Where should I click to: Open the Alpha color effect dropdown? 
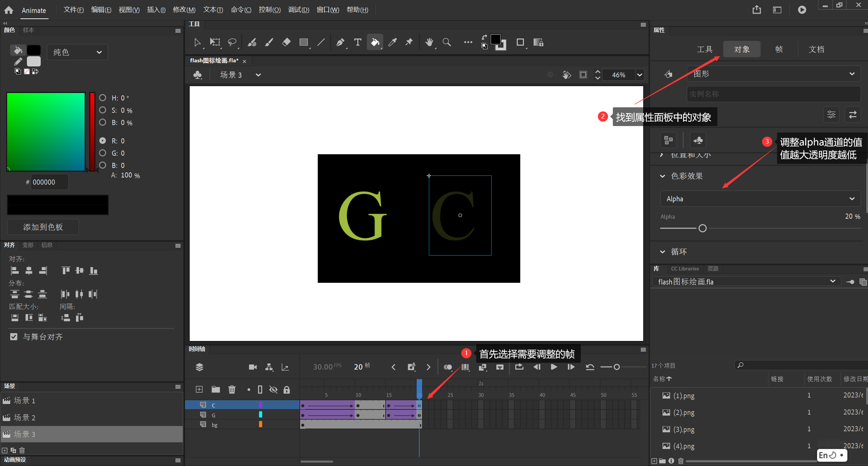click(x=760, y=199)
